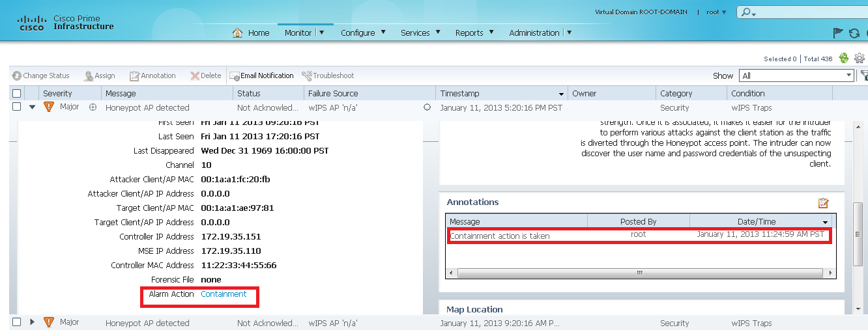Open the root user dropdown
The height and width of the screenshot is (330, 868).
tap(716, 12)
